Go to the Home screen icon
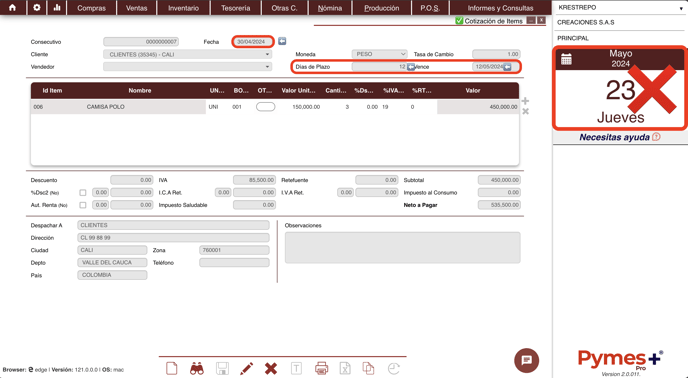The image size is (688, 378). click(x=12, y=7)
